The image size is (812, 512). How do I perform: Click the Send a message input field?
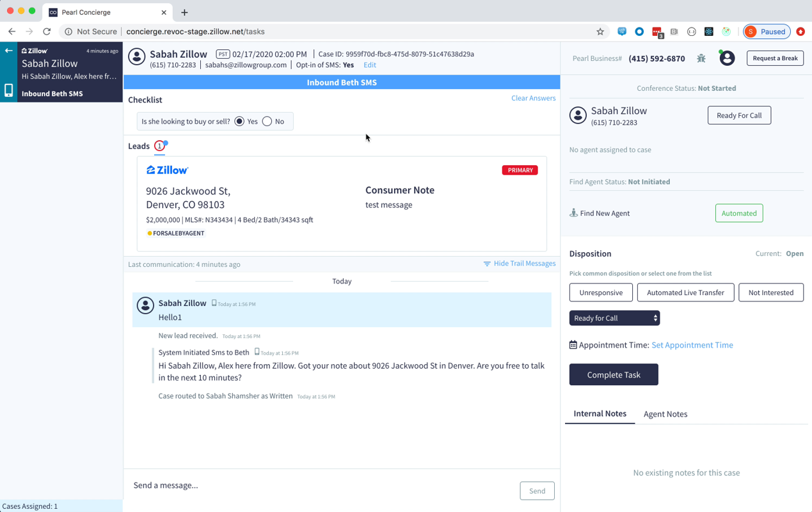coord(320,485)
